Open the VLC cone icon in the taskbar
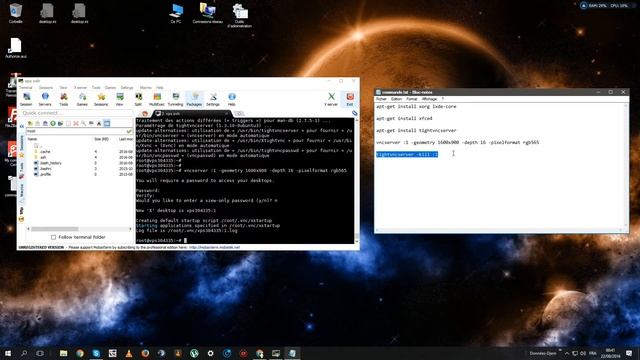This screenshot has height=360, width=640. (129, 353)
